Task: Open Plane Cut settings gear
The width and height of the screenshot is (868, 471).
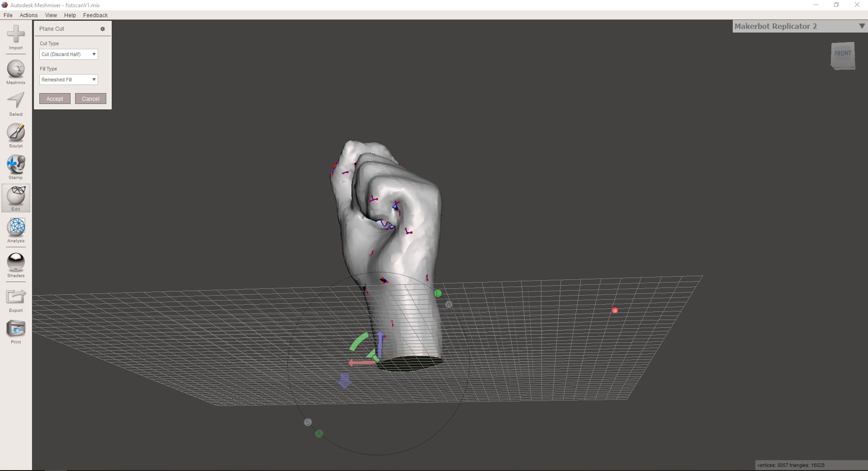Action: pyautogui.click(x=103, y=29)
